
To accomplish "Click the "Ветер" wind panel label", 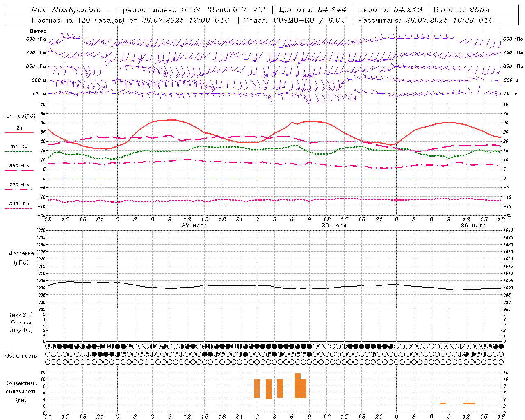I will [38, 31].
